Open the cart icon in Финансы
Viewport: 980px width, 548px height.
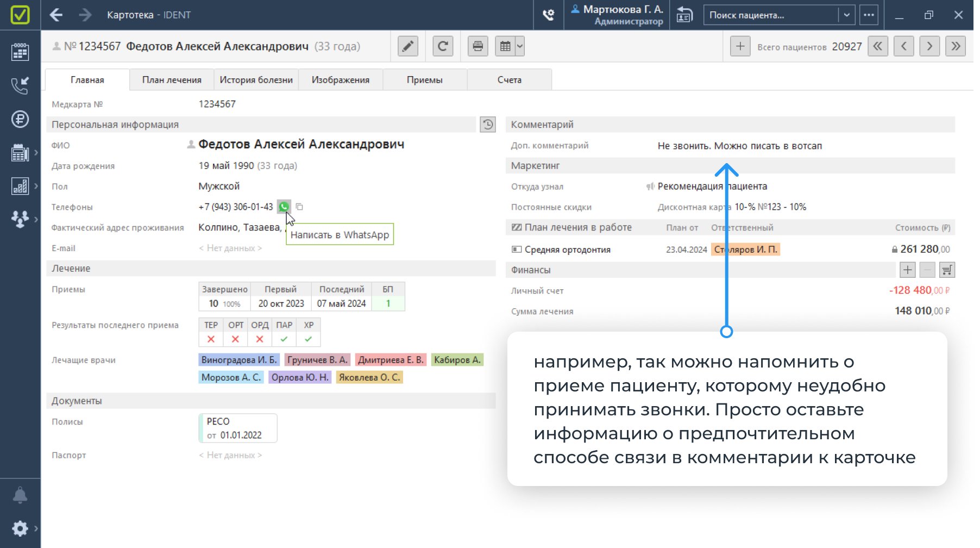coord(947,270)
